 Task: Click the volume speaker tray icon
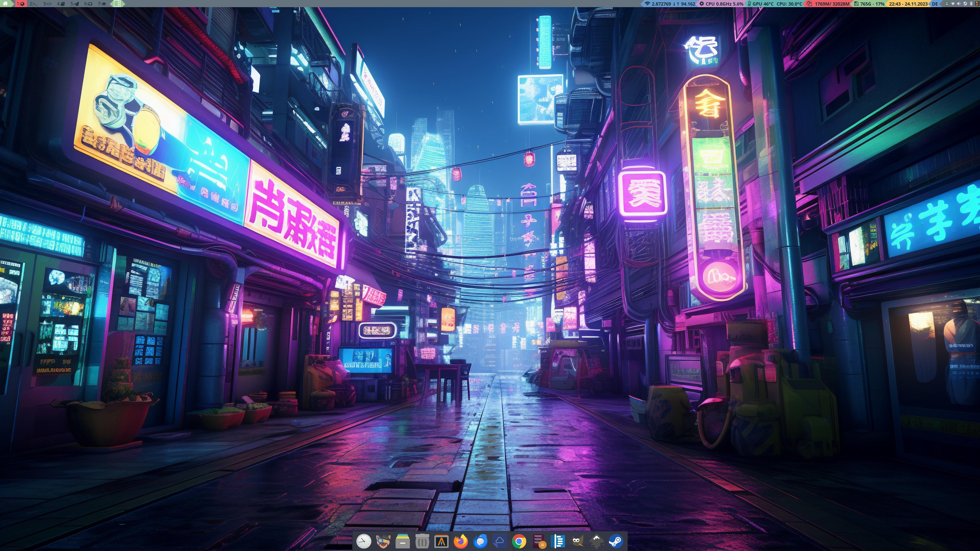pyautogui.click(x=959, y=4)
